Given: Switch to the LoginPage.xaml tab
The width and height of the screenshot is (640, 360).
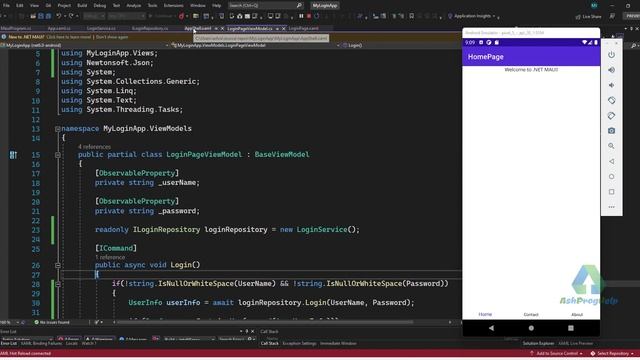Looking at the screenshot, I should [303, 29].
